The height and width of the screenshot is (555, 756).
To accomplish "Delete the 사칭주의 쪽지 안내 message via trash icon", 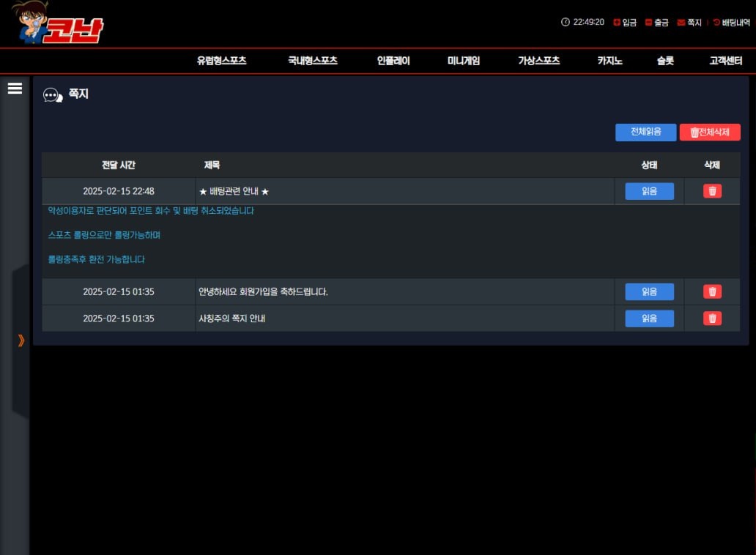I will (712, 319).
